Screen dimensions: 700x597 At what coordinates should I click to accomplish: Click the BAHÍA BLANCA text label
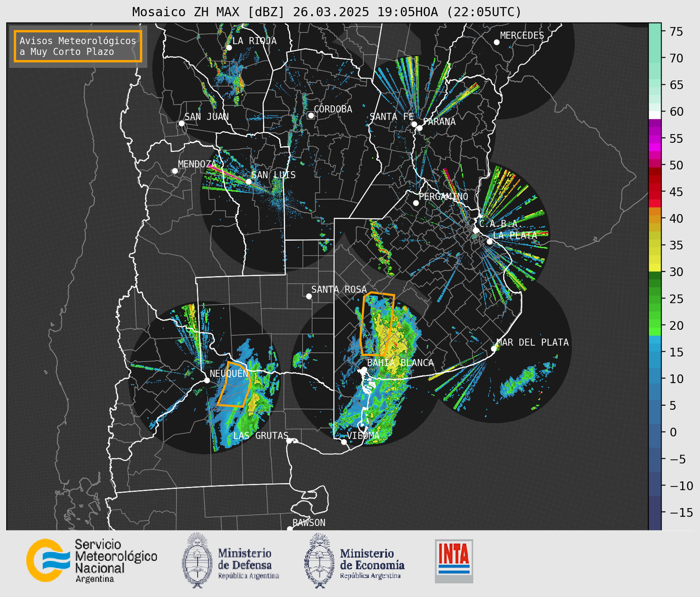pos(400,363)
